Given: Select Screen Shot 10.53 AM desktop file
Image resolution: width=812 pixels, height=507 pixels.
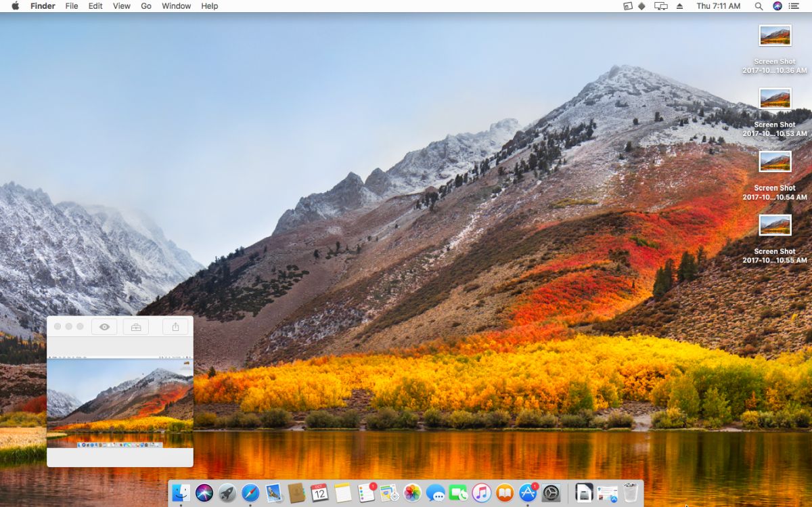Looking at the screenshot, I should pyautogui.click(x=775, y=112).
